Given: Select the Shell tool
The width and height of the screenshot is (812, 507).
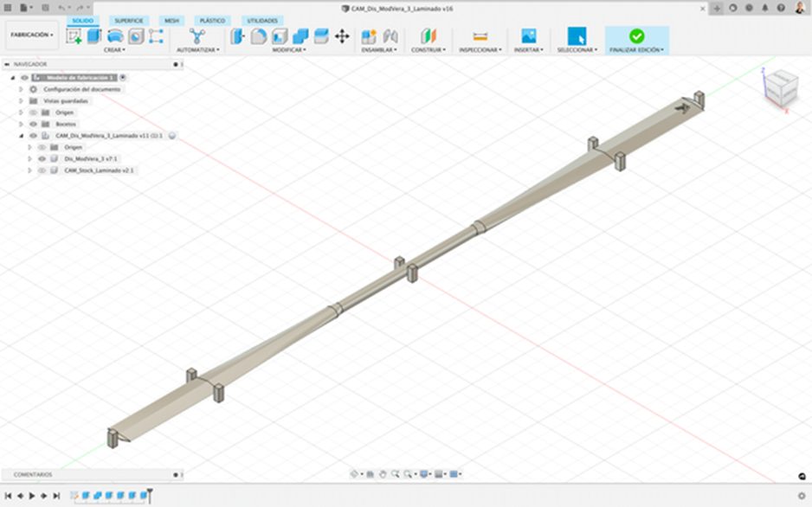Looking at the screenshot, I should coord(280,36).
